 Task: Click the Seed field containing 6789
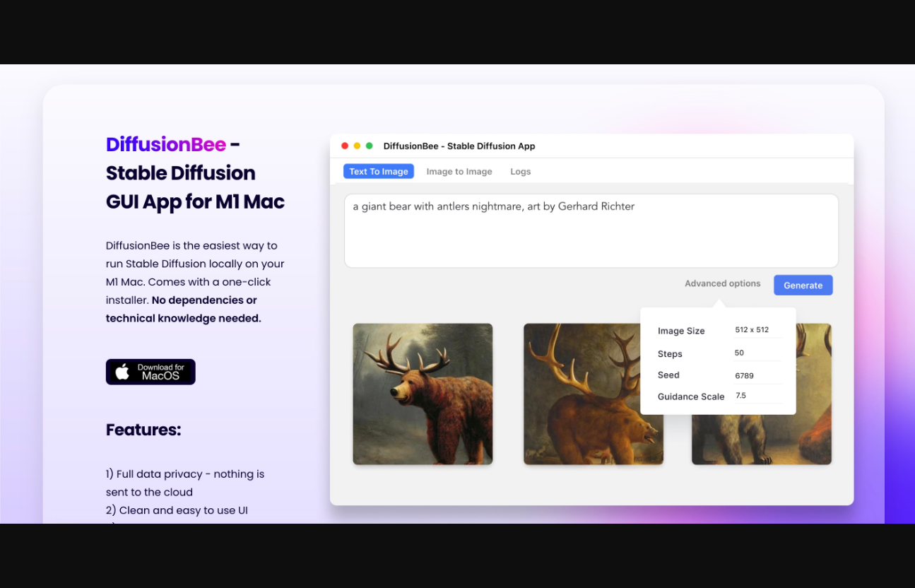(757, 376)
